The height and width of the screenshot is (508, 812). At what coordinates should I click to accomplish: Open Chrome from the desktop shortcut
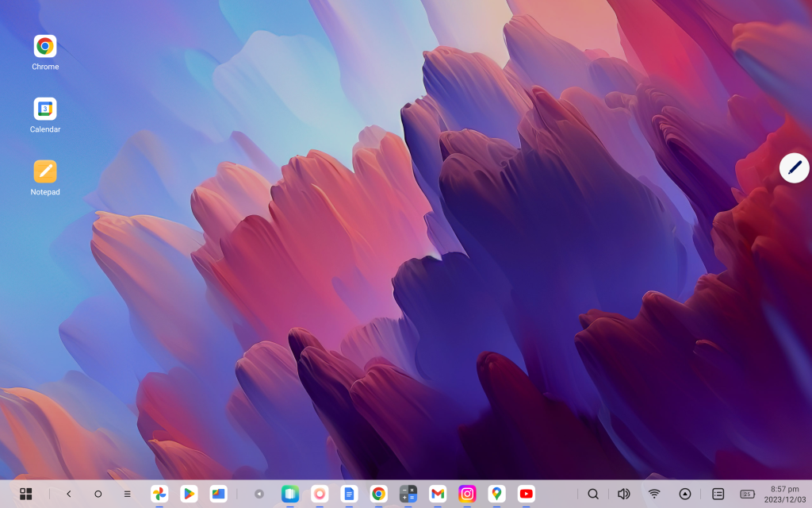[45, 47]
